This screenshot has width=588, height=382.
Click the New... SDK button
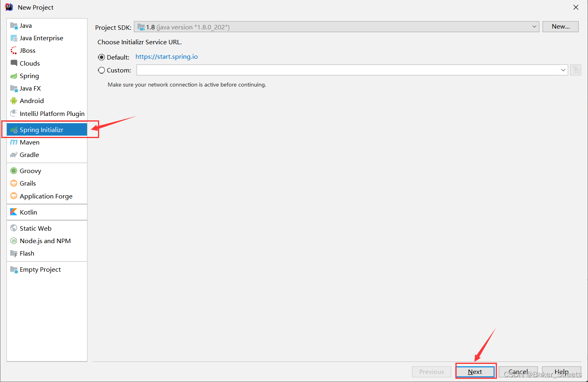tap(561, 27)
